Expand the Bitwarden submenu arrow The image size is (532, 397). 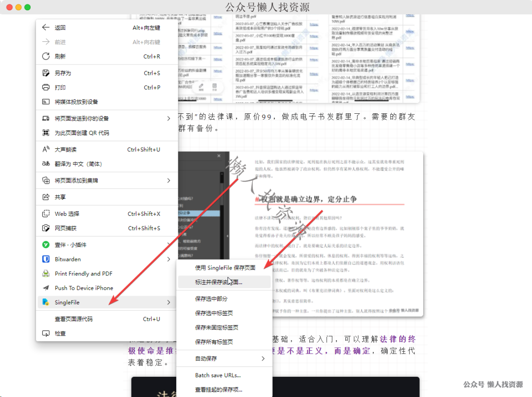[x=168, y=259]
